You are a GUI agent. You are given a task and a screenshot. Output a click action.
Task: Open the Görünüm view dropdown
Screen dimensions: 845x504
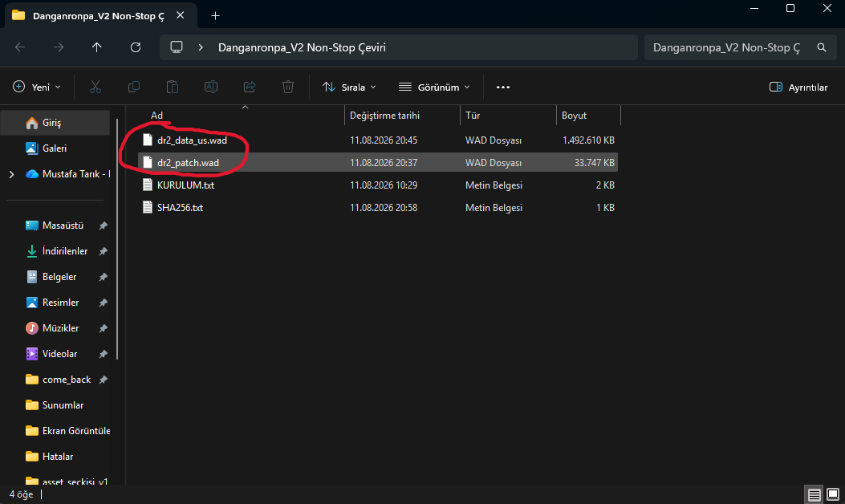click(434, 87)
